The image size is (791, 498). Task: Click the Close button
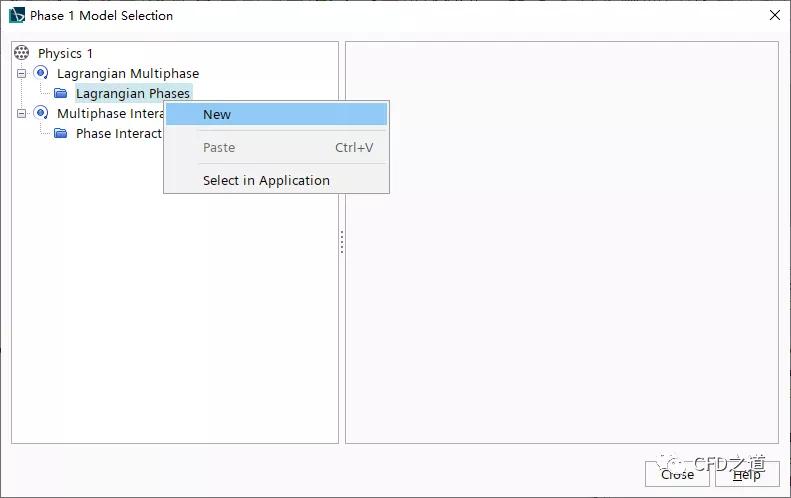coord(677,474)
